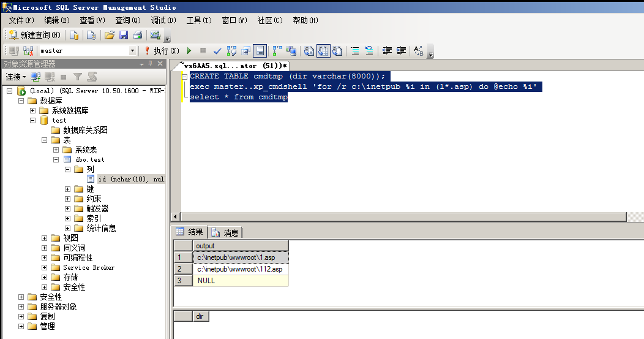Save the query with the floppy icon

(x=124, y=36)
